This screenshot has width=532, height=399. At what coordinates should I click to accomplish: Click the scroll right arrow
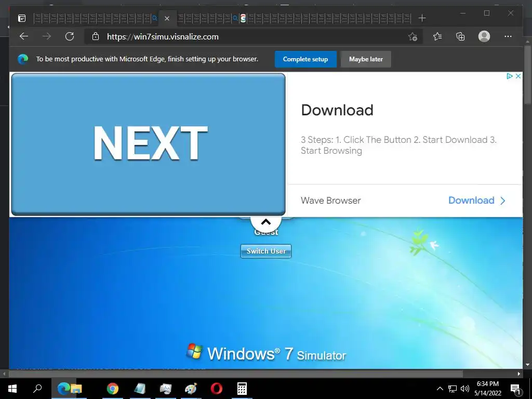pos(519,374)
